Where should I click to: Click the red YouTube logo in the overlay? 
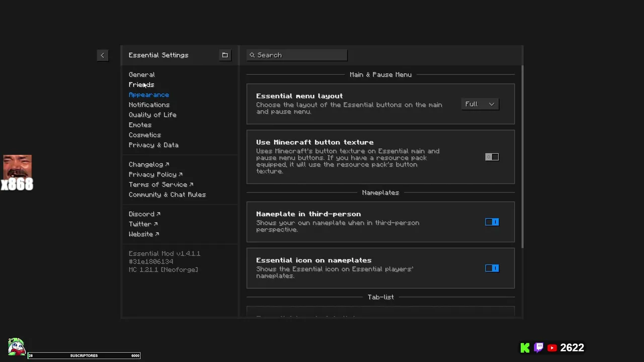click(x=552, y=347)
